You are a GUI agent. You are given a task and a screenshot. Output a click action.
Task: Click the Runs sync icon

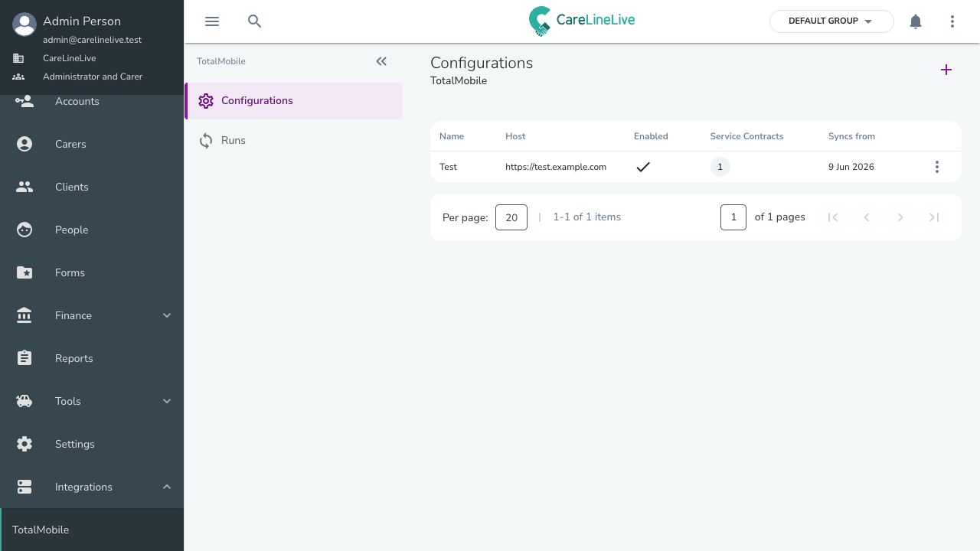pos(206,141)
